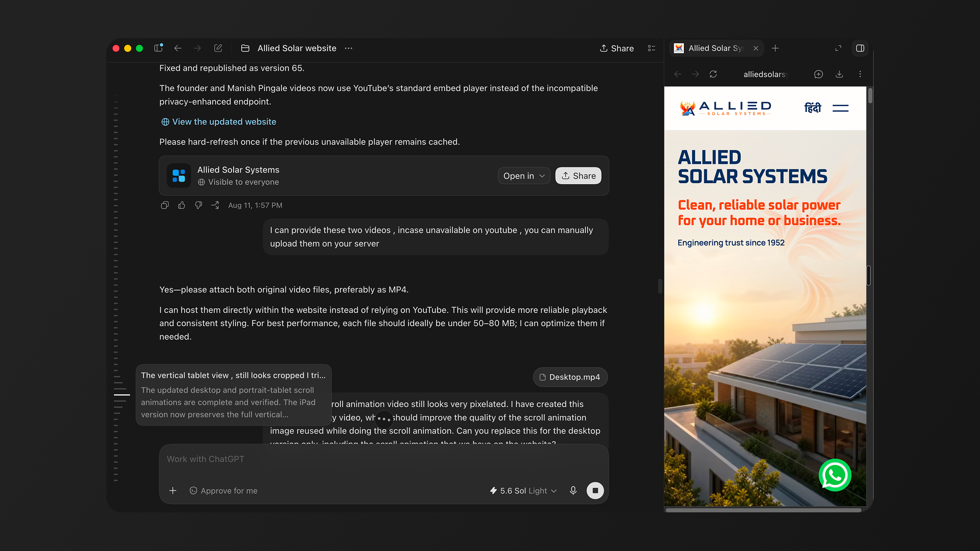The height and width of the screenshot is (551, 980).
Task: Give the response a thumbs up
Action: coord(182,205)
